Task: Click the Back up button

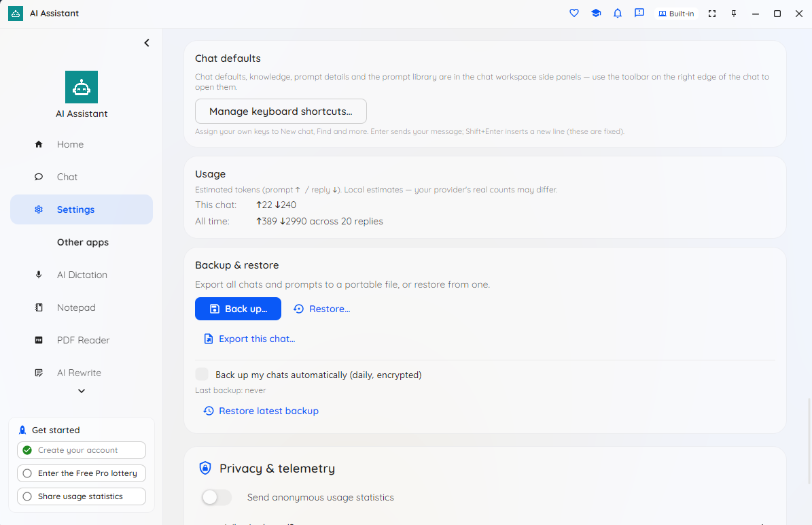Action: (x=239, y=309)
